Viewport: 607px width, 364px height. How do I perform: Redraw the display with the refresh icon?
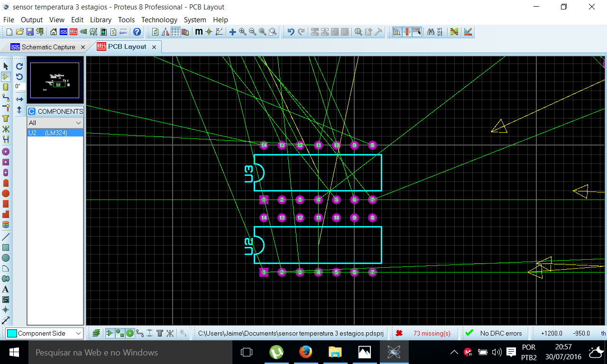coord(155,32)
